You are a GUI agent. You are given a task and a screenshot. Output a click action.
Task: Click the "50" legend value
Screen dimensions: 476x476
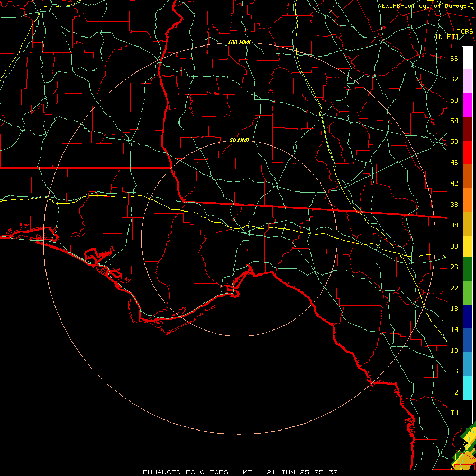454,142
